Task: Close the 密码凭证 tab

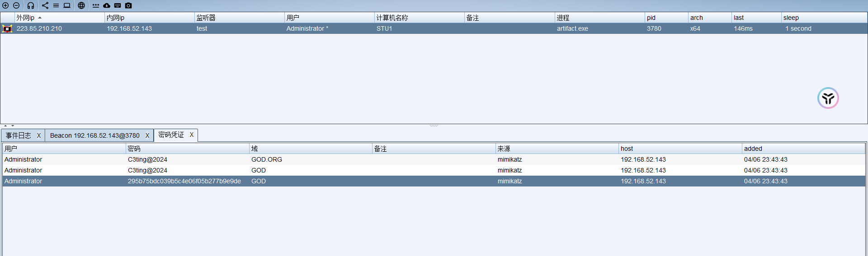Action: click(x=192, y=135)
